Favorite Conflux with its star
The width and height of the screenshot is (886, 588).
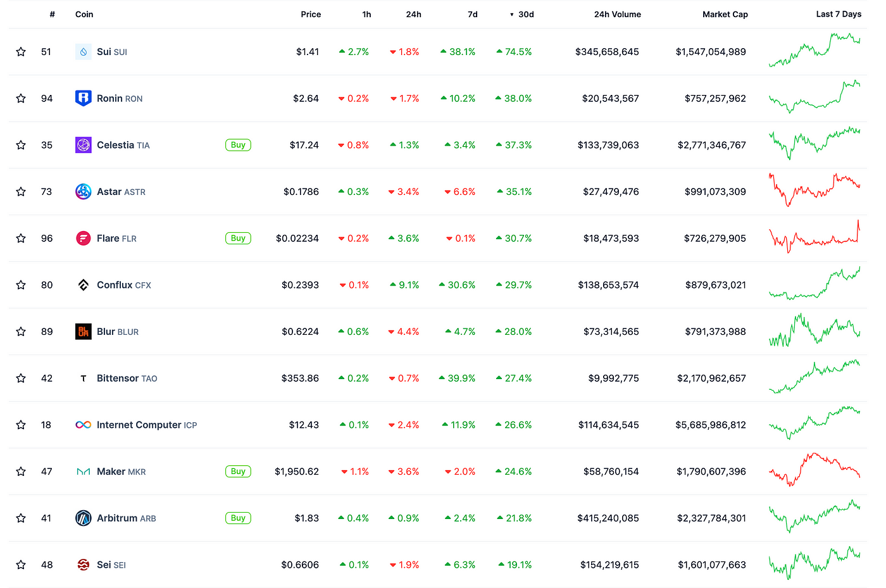point(21,285)
